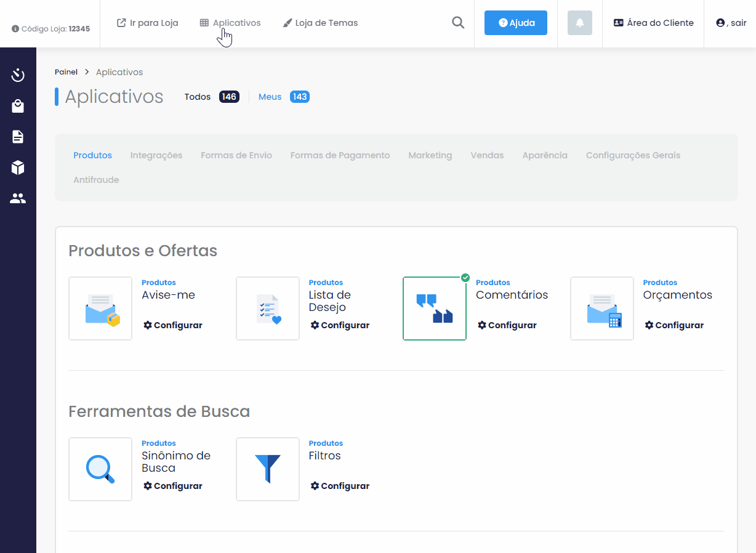Open the shopping bag sidebar icon
This screenshot has width=756, height=553.
(x=18, y=106)
